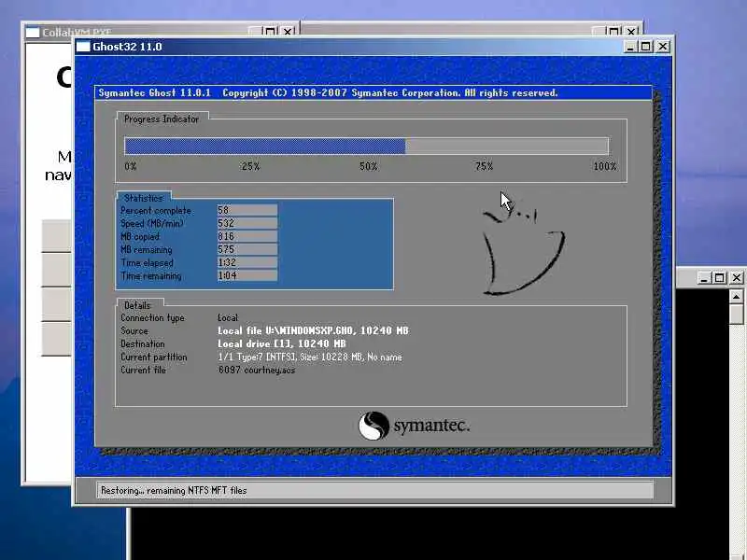This screenshot has width=747, height=560.
Task: Click the Symantec Ghost copyright header
Action: [328, 92]
